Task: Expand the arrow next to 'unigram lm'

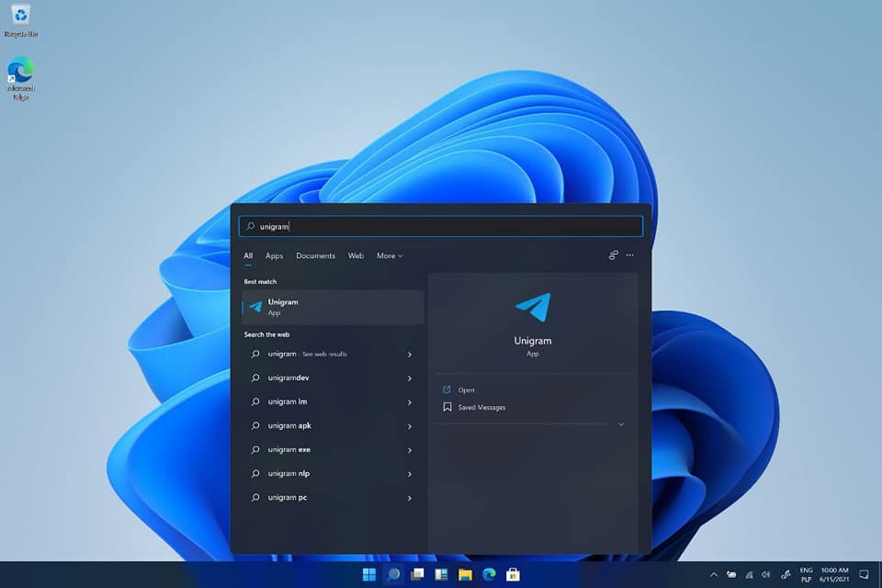Action: pos(410,402)
